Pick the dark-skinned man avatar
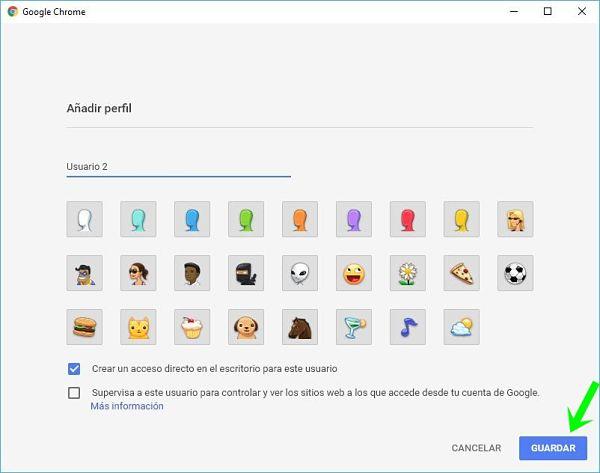 tap(192, 273)
